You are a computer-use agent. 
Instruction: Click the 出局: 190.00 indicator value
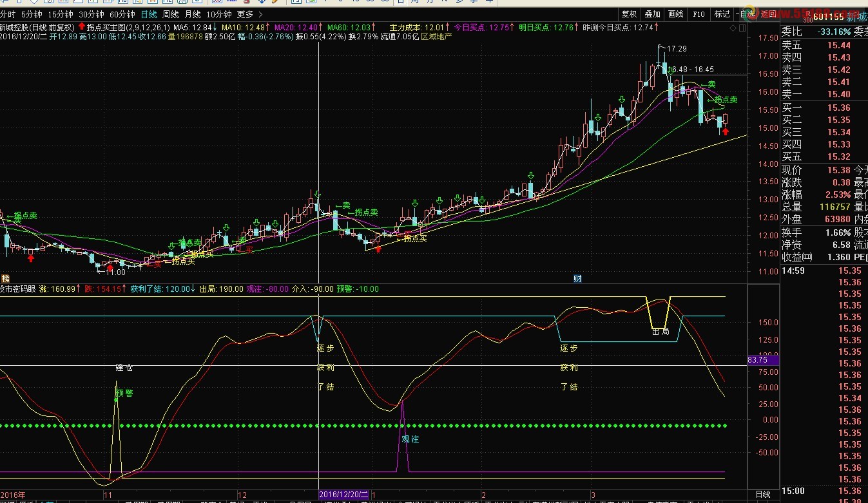pyautogui.click(x=222, y=289)
